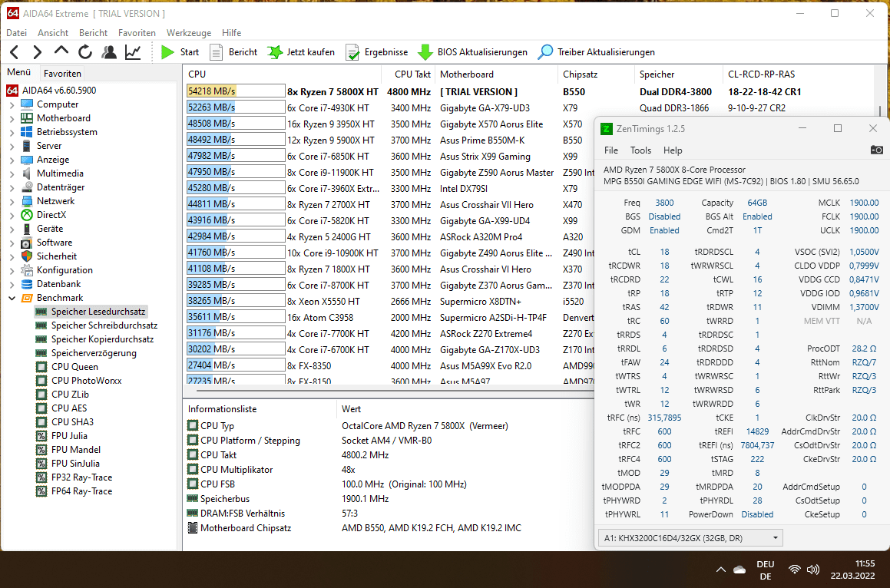Open the Datei menu
The width and height of the screenshot is (890, 588).
[16, 33]
